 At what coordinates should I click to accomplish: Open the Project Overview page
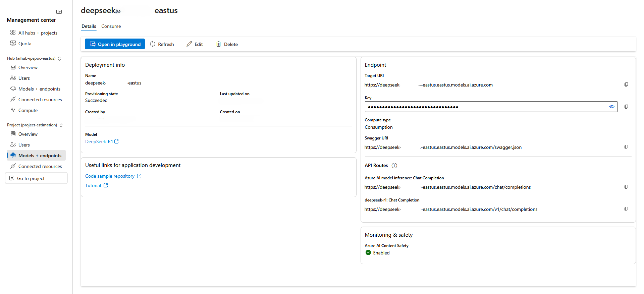(24, 134)
